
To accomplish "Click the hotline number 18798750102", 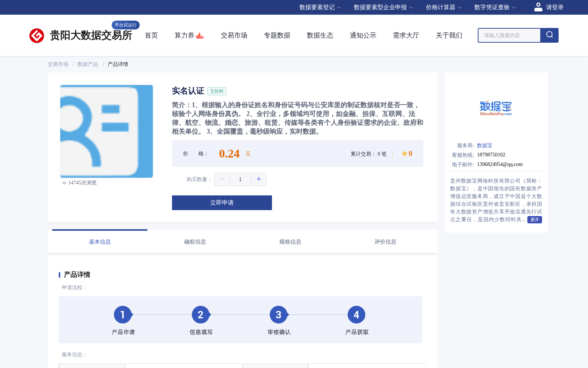I will (x=491, y=155).
